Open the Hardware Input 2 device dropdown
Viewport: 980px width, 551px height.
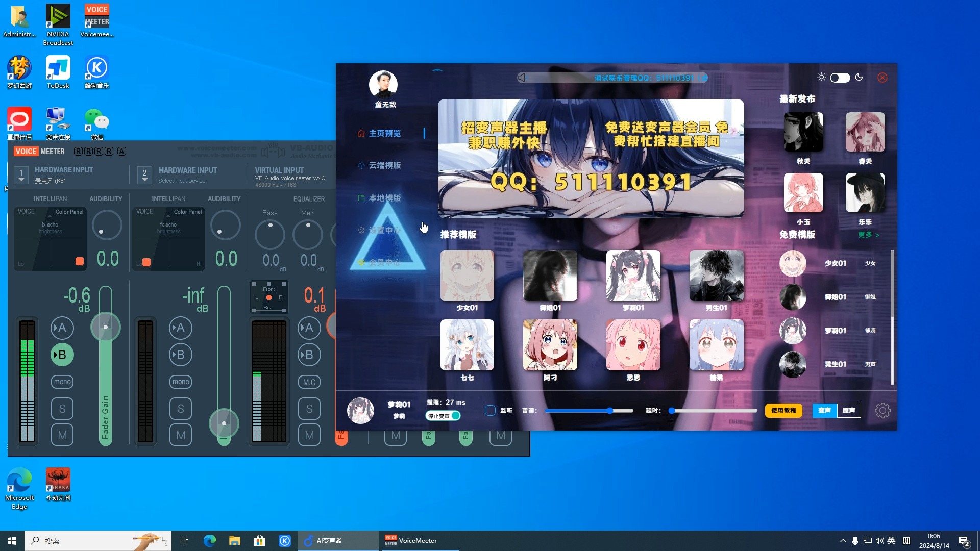(x=144, y=175)
